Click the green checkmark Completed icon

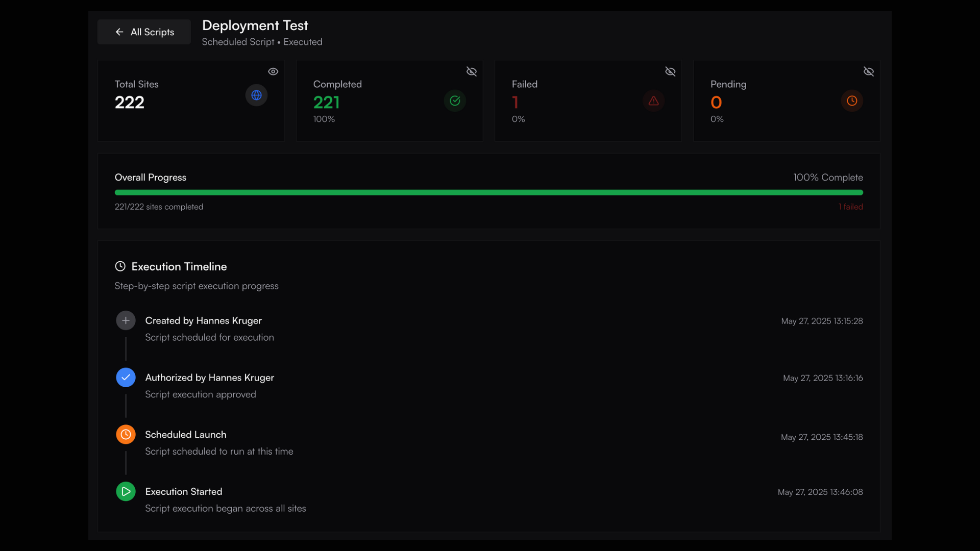click(455, 101)
